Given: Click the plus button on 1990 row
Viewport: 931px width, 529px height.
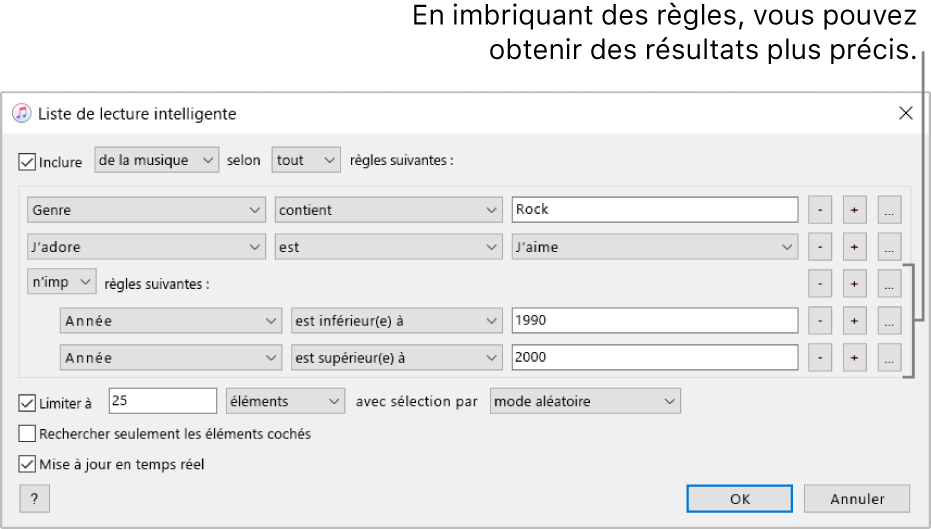Looking at the screenshot, I should [x=854, y=321].
